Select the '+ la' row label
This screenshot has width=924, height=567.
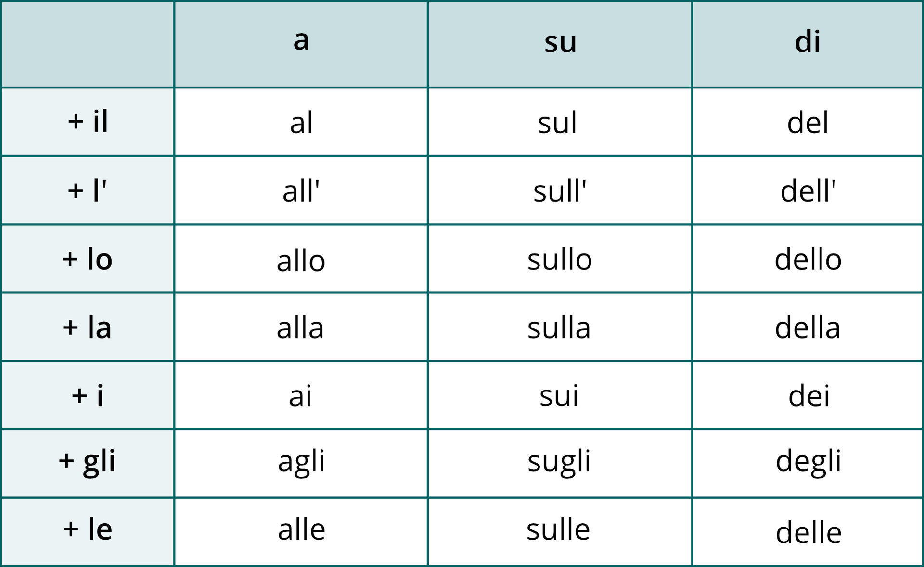88,328
